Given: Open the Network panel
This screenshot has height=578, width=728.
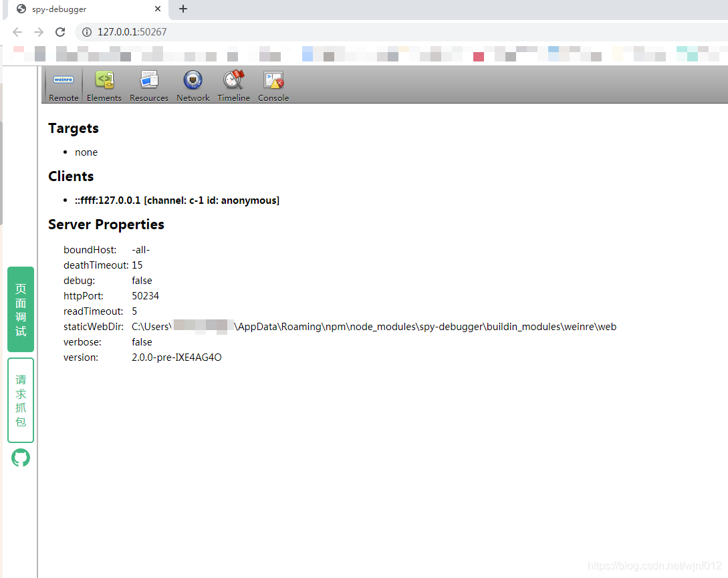Looking at the screenshot, I should 193,86.
